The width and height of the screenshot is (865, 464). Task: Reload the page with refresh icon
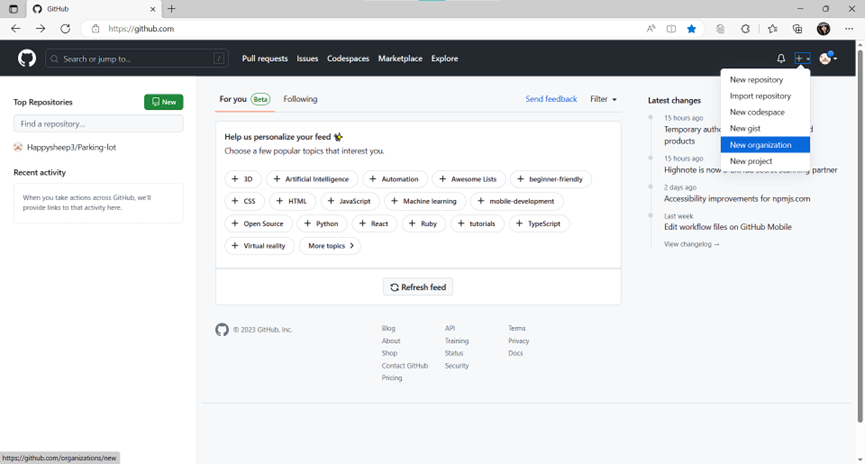tap(65, 28)
